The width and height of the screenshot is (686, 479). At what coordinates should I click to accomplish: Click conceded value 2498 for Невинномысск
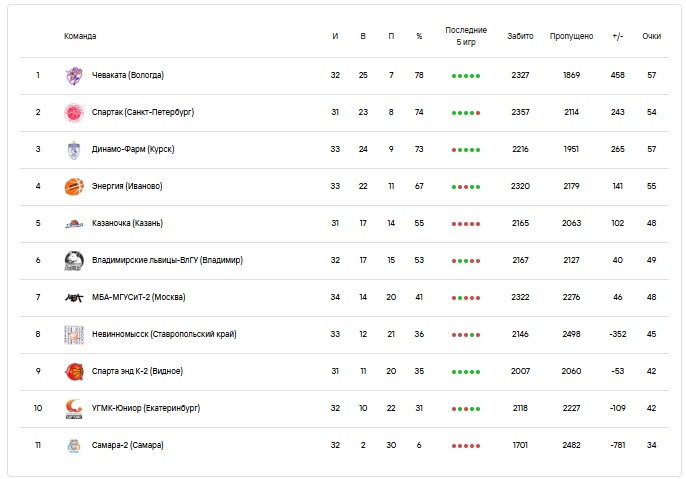(x=571, y=334)
